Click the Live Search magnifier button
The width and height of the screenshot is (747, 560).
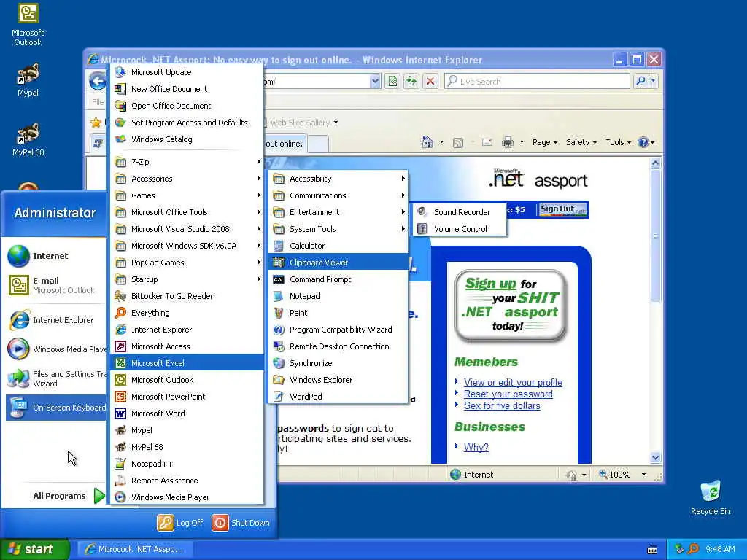point(640,81)
